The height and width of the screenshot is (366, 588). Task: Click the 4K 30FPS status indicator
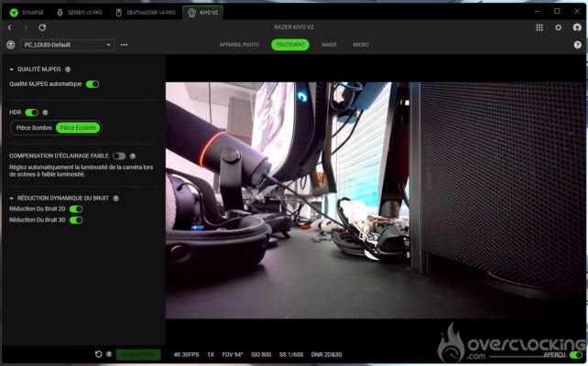coord(186,354)
